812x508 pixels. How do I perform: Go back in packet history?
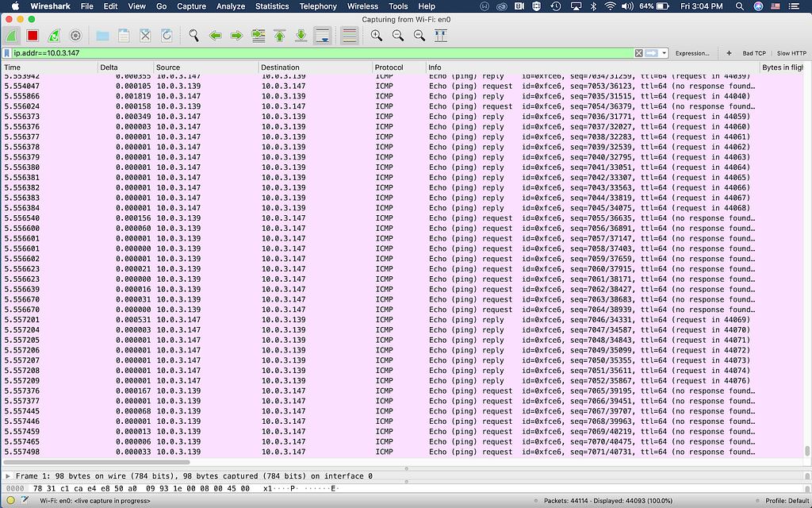216,36
